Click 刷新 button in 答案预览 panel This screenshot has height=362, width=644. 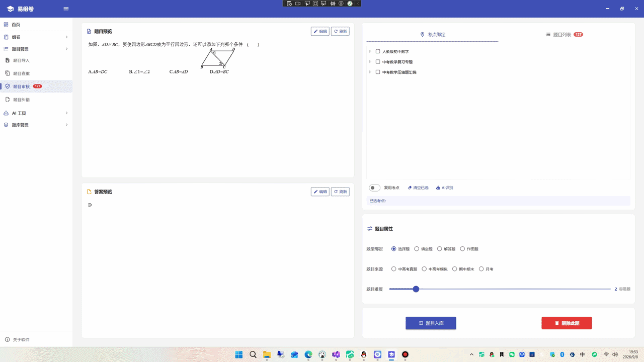click(x=340, y=192)
